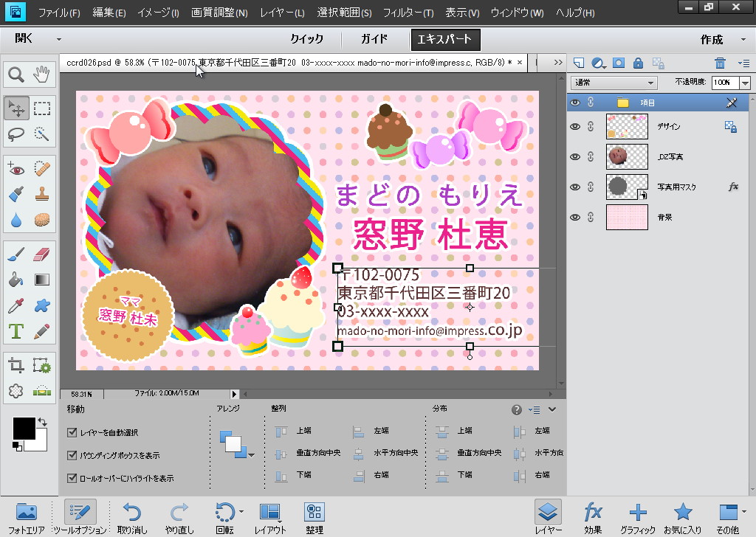This screenshot has width=756, height=537.
Task: Click the 作成 button
Action: (711, 39)
